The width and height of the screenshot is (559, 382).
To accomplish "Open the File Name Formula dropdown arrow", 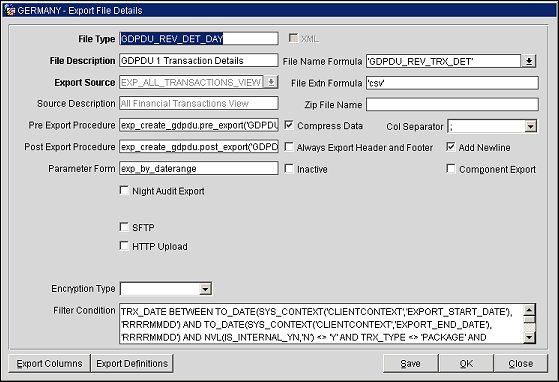I will coord(529,61).
